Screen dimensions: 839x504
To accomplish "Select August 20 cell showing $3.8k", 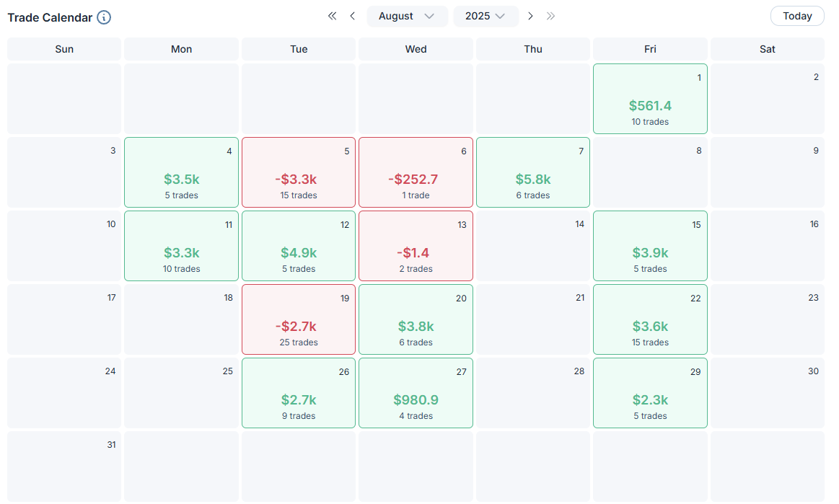I will coord(416,319).
